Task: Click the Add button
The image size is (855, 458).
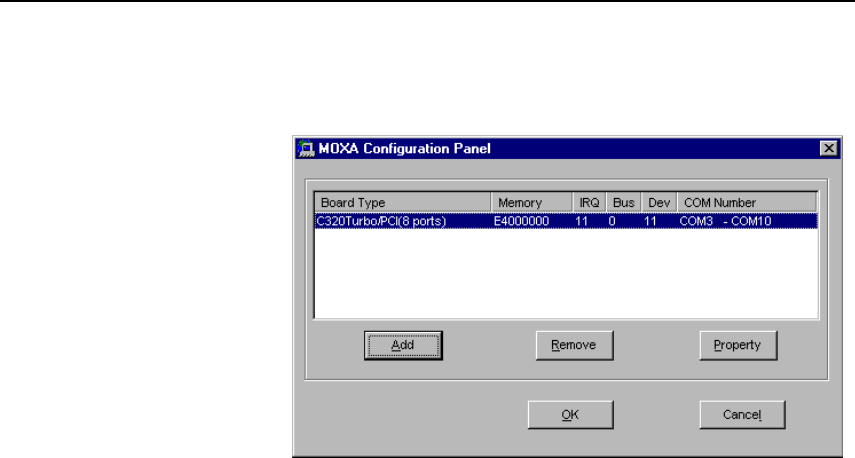Action: pyautogui.click(x=403, y=345)
